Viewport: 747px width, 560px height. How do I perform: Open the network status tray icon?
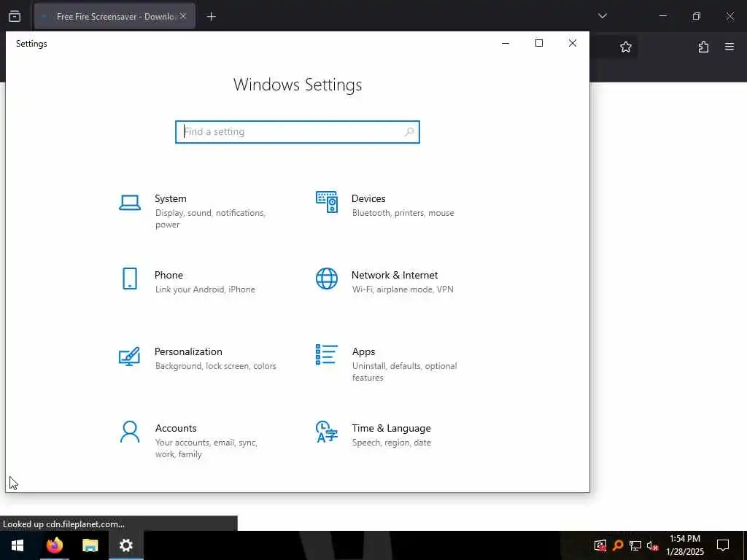tap(635, 545)
